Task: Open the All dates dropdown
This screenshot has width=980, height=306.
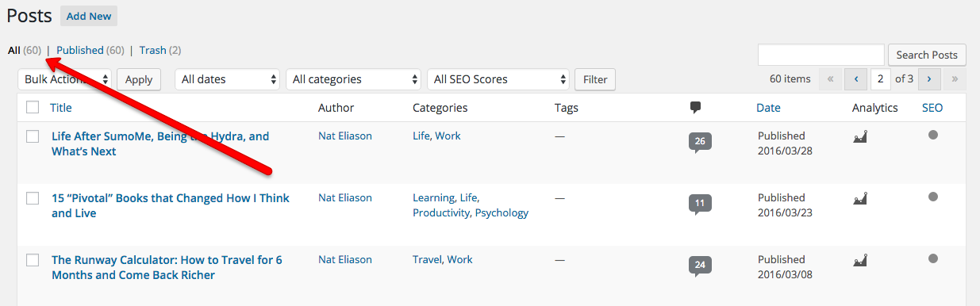Action: coord(227,79)
